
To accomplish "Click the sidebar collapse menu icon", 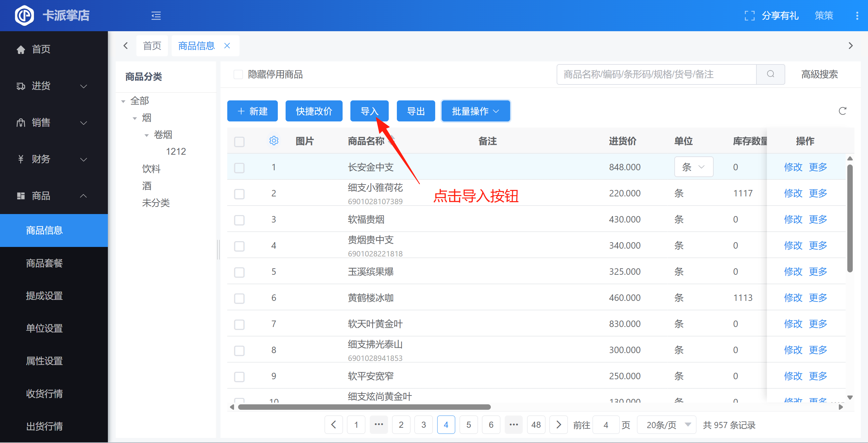I will [156, 16].
